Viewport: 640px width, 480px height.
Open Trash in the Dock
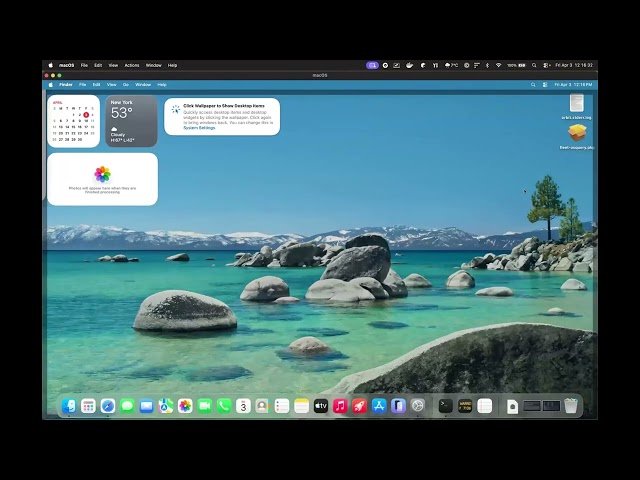(571, 406)
